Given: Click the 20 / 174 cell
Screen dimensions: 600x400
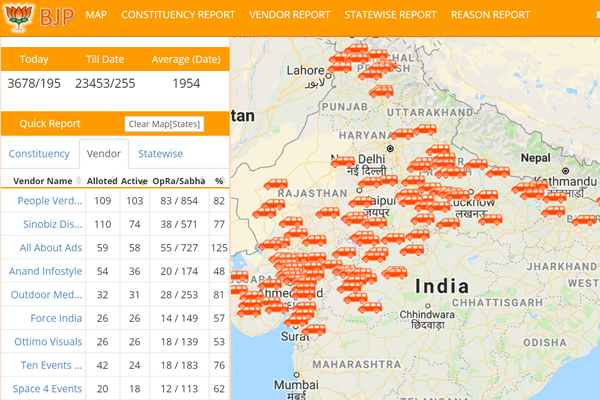Looking at the screenshot, I should tap(179, 271).
